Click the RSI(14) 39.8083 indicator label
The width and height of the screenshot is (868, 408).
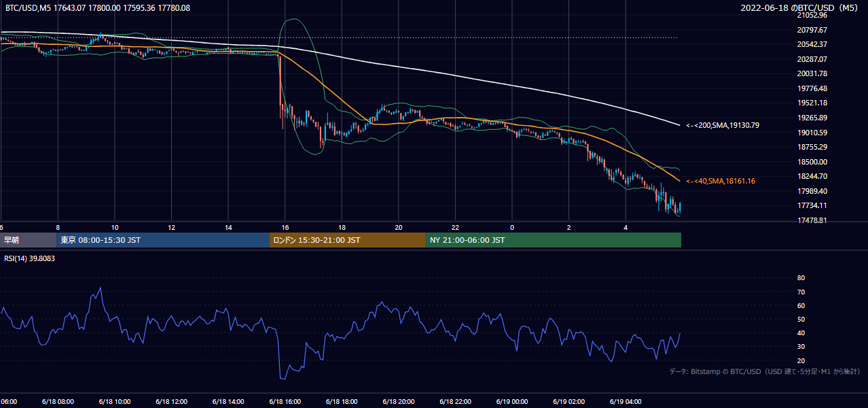tap(30, 258)
